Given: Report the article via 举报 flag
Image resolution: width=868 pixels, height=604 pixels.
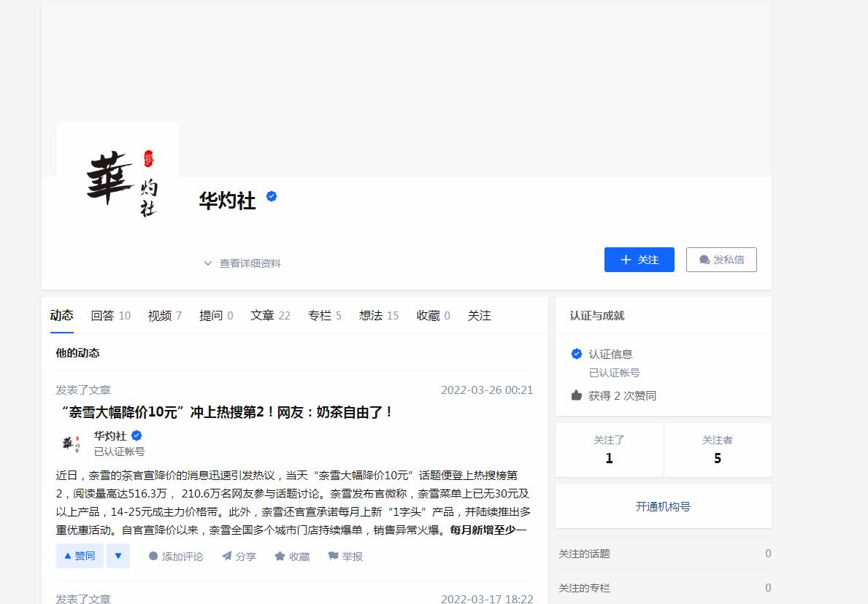Looking at the screenshot, I should [x=345, y=557].
